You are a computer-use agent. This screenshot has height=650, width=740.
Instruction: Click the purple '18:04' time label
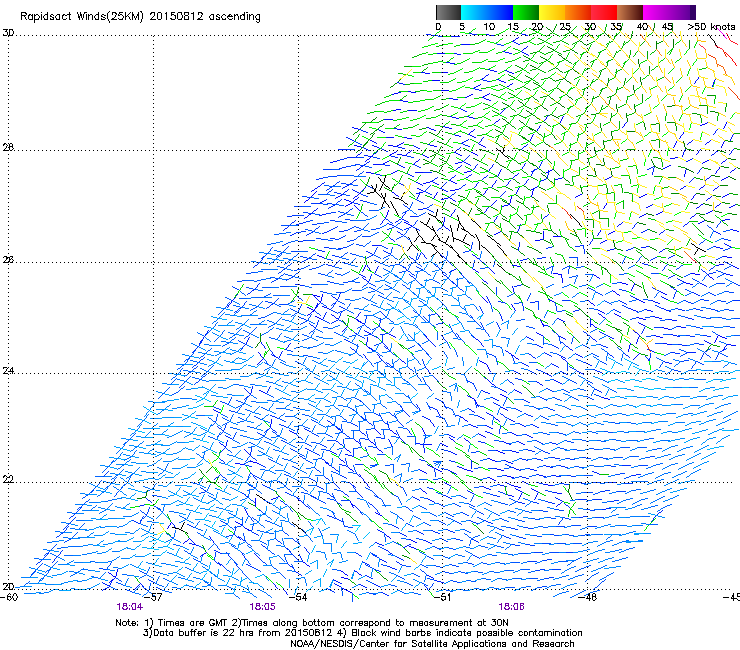coord(130,607)
